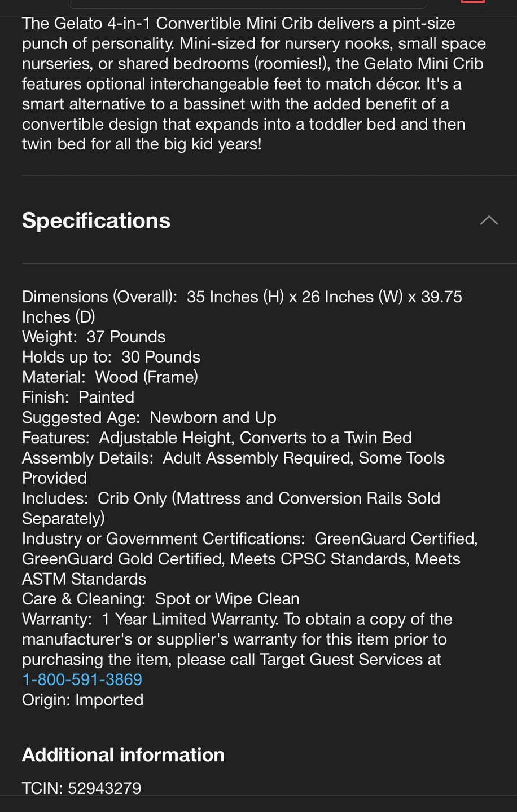This screenshot has width=517, height=812.
Task: Tap the Dimensions (Overall) specification line
Action: [242, 307]
